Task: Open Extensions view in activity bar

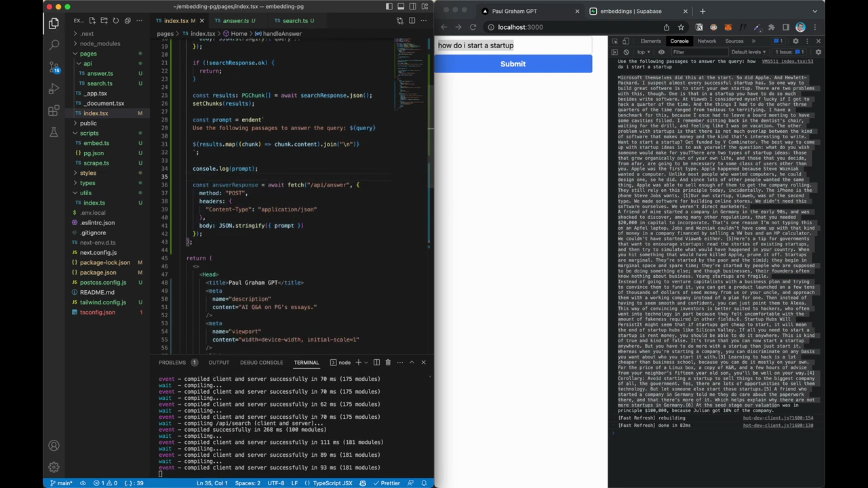Action: (x=54, y=111)
